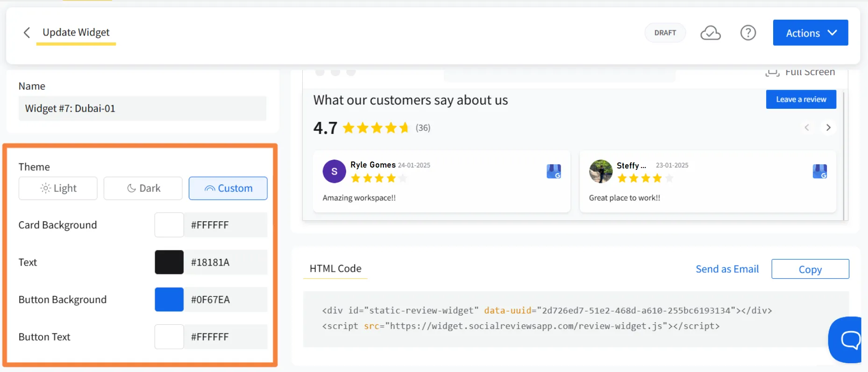Click the back arrow beside Update Widget
The width and height of the screenshot is (868, 372).
(x=27, y=33)
